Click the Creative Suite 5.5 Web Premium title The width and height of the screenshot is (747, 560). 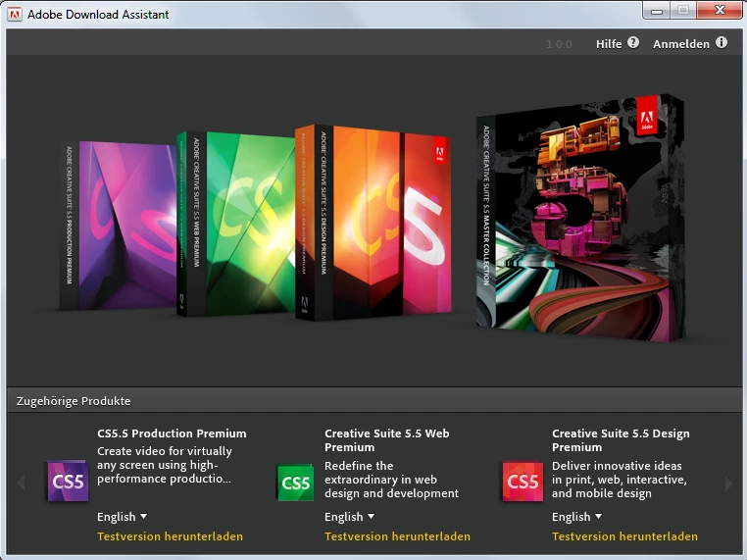click(x=387, y=440)
